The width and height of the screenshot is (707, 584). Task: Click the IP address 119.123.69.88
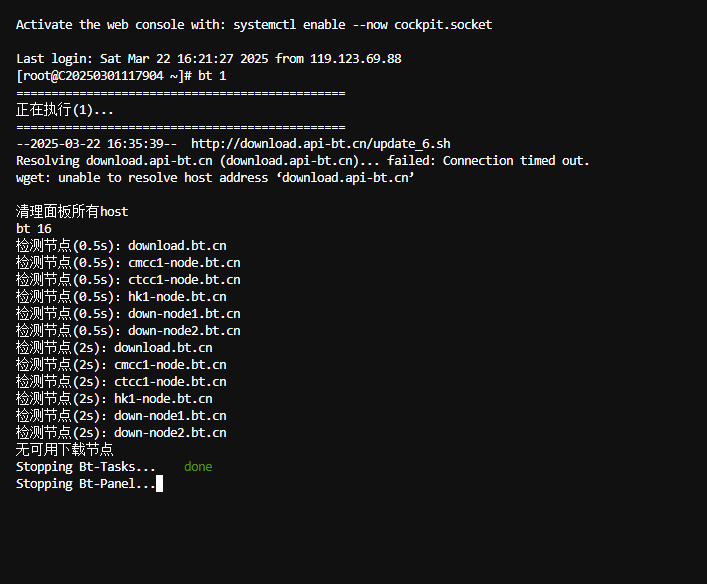coord(356,59)
